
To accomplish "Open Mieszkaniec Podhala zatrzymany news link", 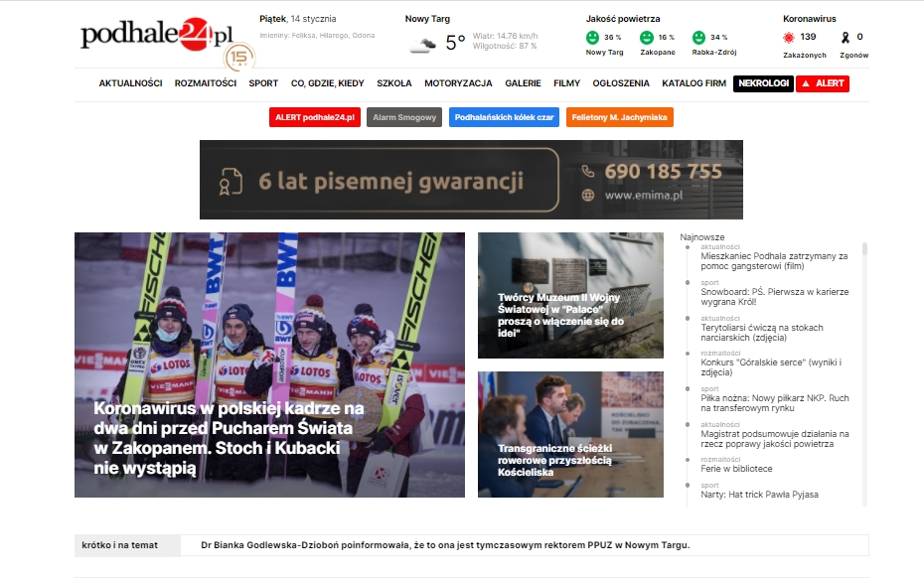I will click(x=774, y=261).
